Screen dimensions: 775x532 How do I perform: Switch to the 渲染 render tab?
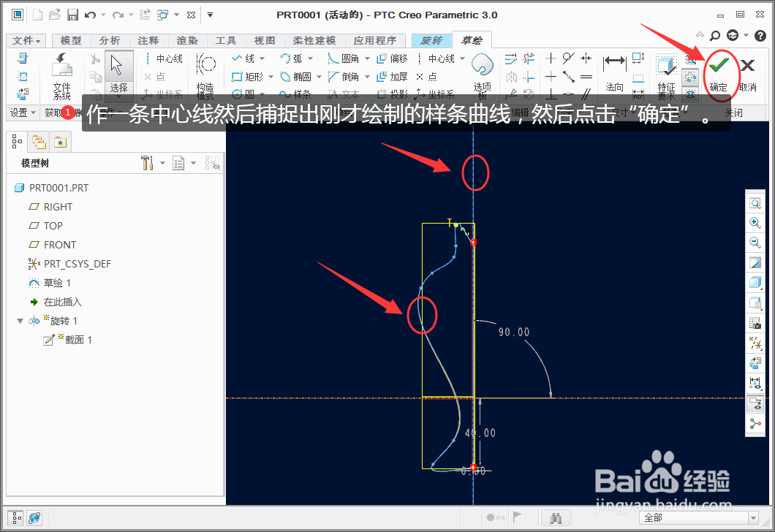(187, 40)
